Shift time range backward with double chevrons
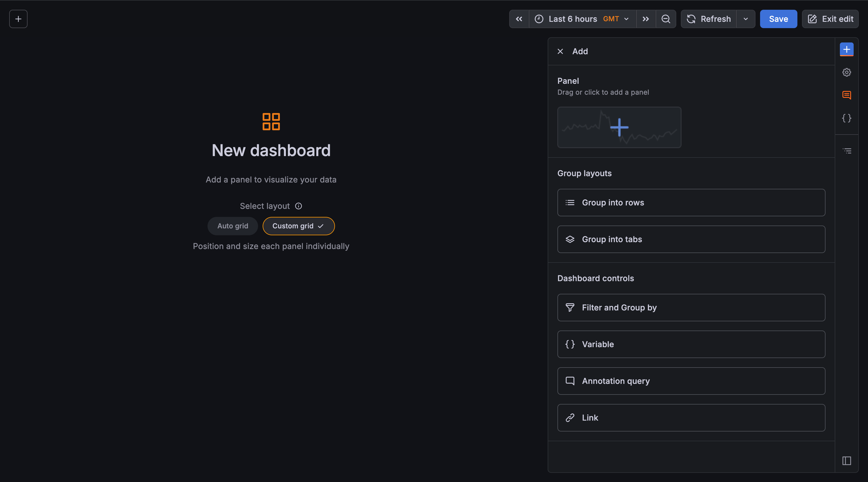This screenshot has height=482, width=868. pyautogui.click(x=519, y=19)
